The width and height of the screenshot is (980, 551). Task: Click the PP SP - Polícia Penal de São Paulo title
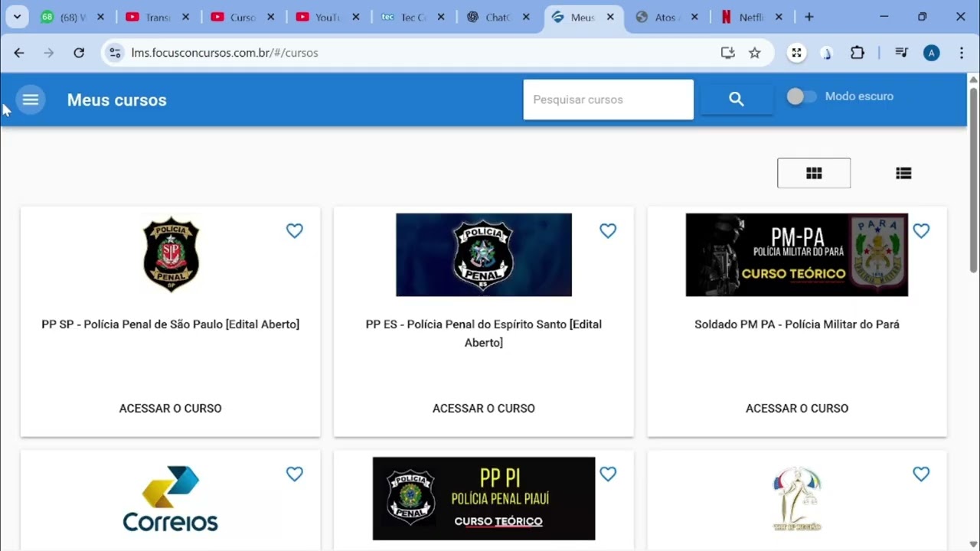tap(171, 324)
